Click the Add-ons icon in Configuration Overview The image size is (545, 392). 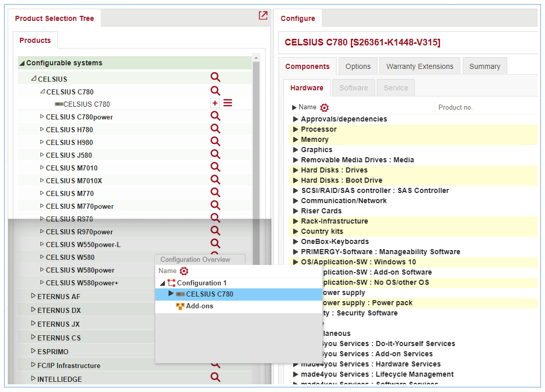coord(180,306)
